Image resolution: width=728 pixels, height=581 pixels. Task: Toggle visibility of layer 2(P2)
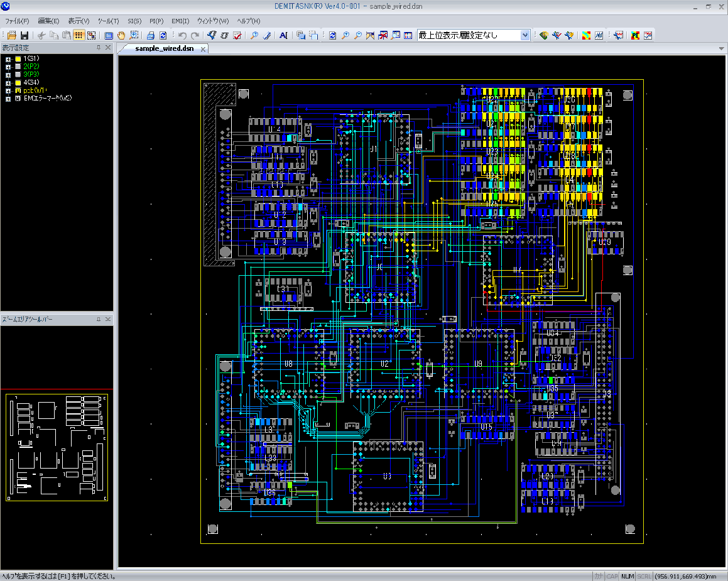[x=18, y=67]
